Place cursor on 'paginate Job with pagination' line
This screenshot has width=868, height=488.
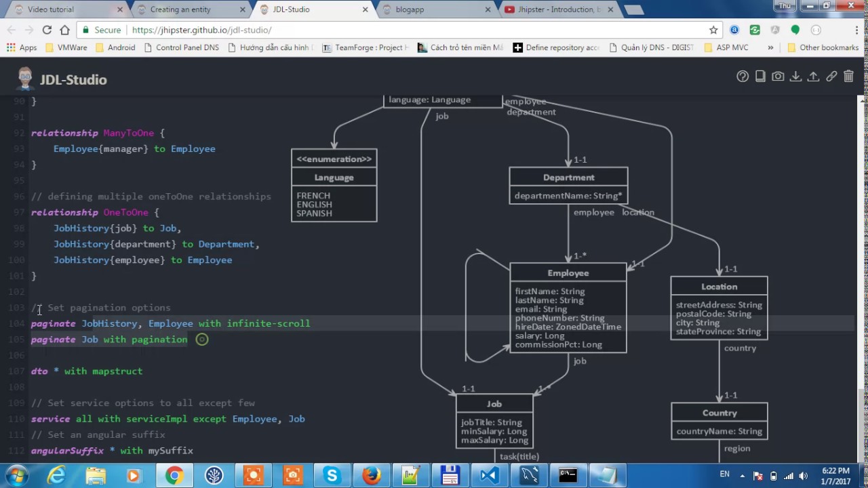109,339
